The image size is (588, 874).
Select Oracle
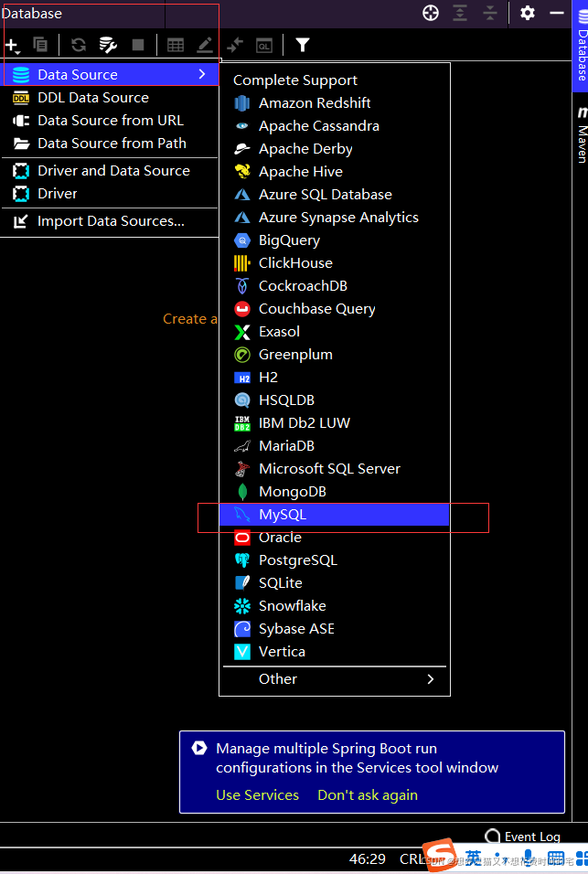(x=335, y=538)
